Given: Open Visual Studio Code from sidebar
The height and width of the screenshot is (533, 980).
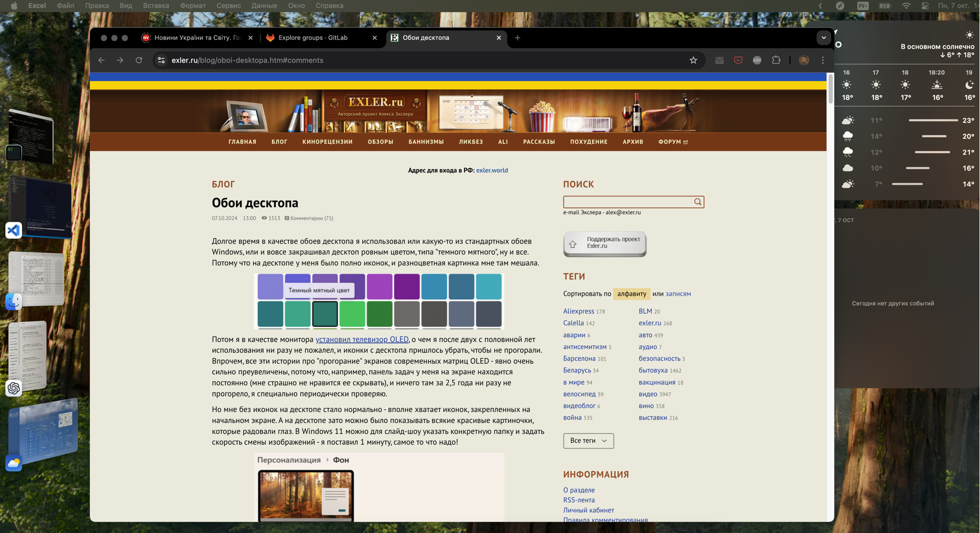Looking at the screenshot, I should coord(14,230).
